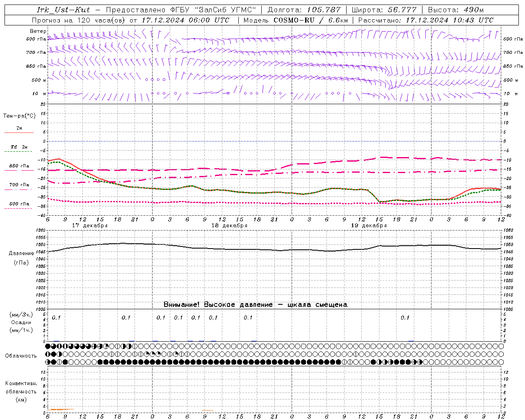Image resolution: width=525 pixels, height=420 pixels.
Task: Click the date label 19 декабря
Action: (x=369, y=226)
